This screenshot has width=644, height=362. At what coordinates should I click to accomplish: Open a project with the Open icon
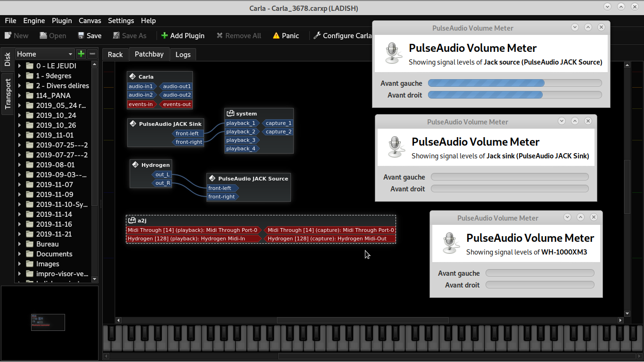tap(43, 35)
